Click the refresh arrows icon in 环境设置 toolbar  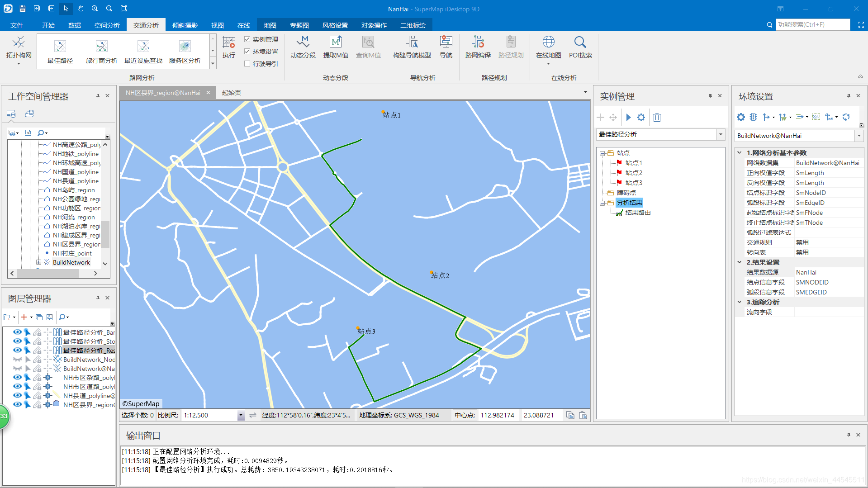(x=846, y=117)
